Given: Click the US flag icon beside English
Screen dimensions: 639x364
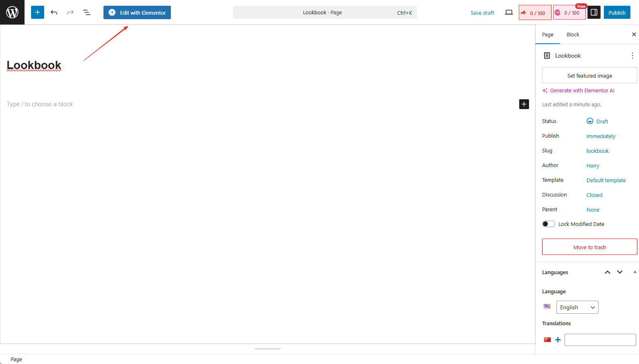Looking at the screenshot, I should tap(547, 306).
